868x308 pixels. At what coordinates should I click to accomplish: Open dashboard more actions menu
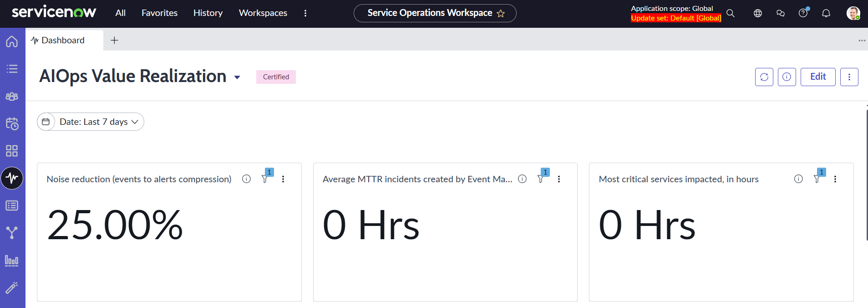tap(849, 77)
